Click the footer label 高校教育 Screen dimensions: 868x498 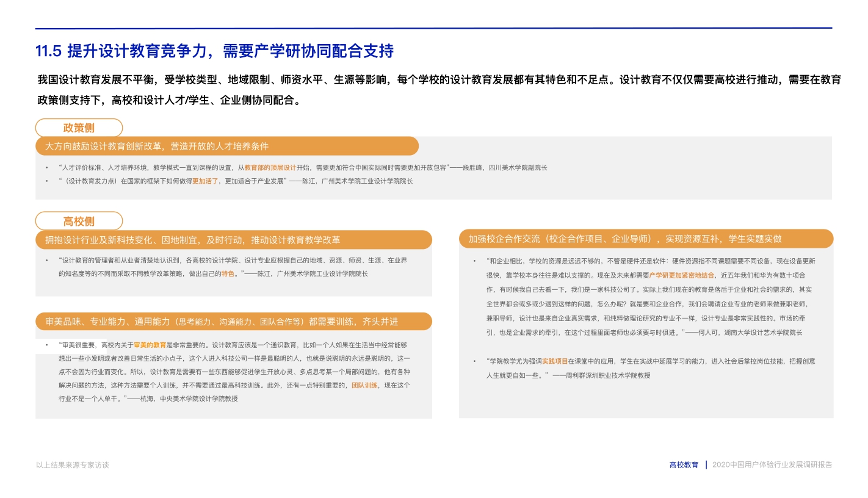[685, 464]
